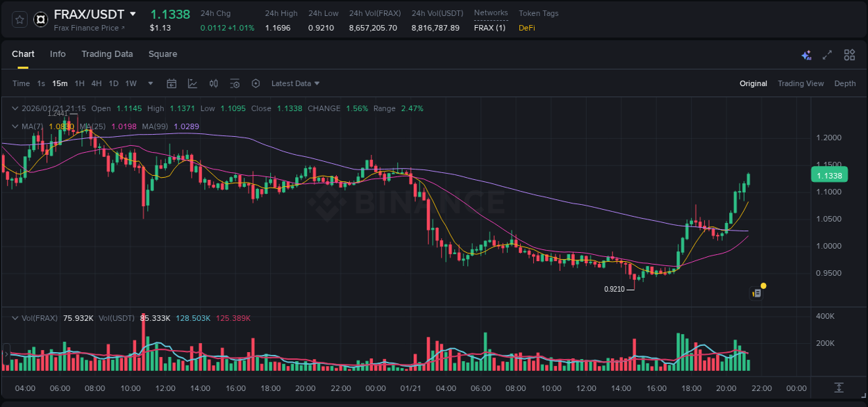Toggle the favorite star for FRAX/USDT
The image size is (868, 407).
19,19
